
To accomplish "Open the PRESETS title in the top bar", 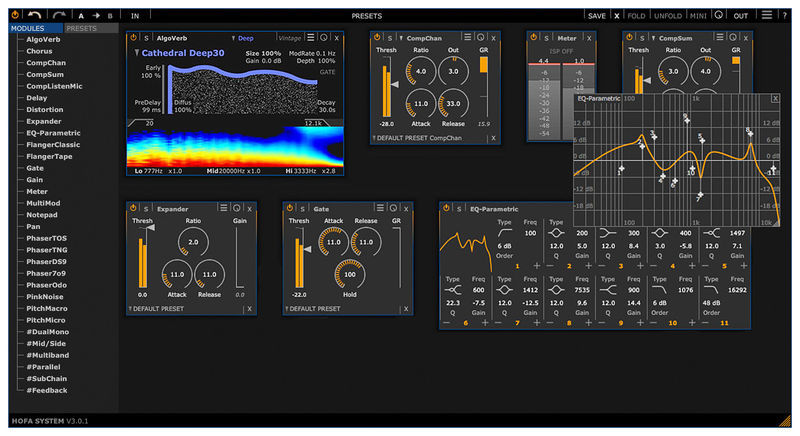I will (x=366, y=16).
